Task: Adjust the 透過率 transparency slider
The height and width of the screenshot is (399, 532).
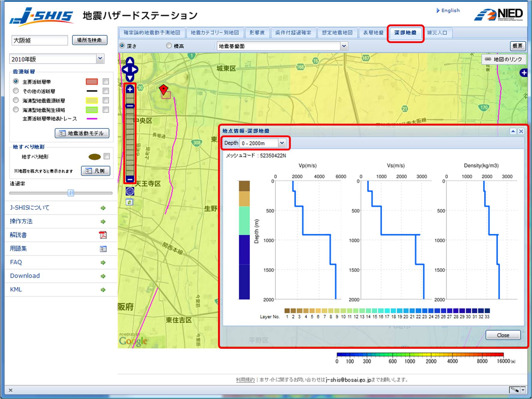Action: tap(70, 193)
